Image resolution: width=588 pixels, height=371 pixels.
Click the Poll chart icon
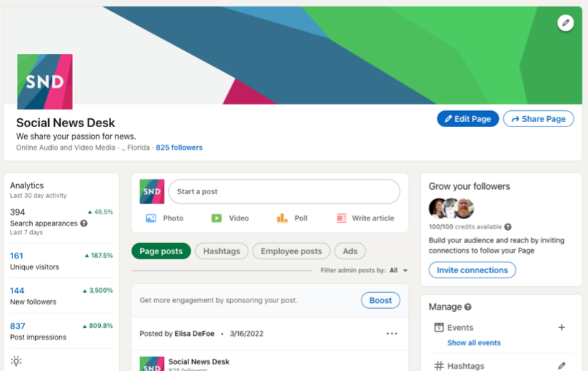pyautogui.click(x=282, y=218)
